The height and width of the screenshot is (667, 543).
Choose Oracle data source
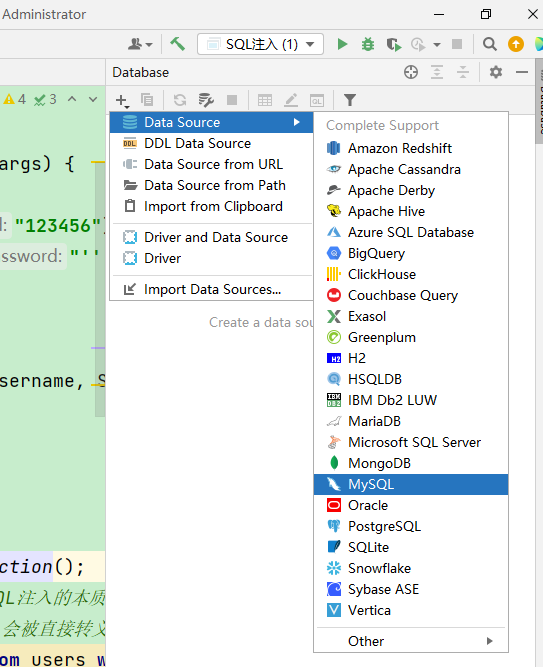[x=411, y=505]
